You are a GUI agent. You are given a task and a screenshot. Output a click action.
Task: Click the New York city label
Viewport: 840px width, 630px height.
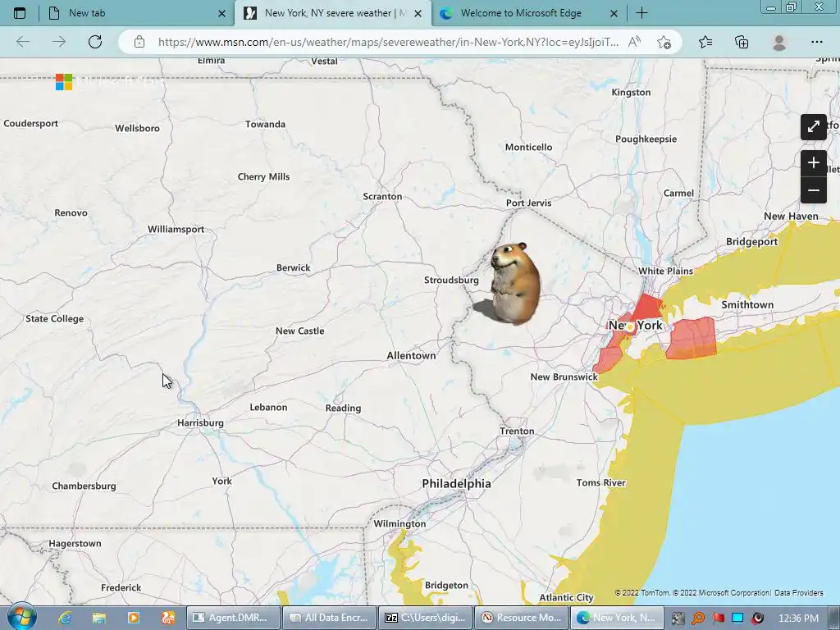click(636, 325)
